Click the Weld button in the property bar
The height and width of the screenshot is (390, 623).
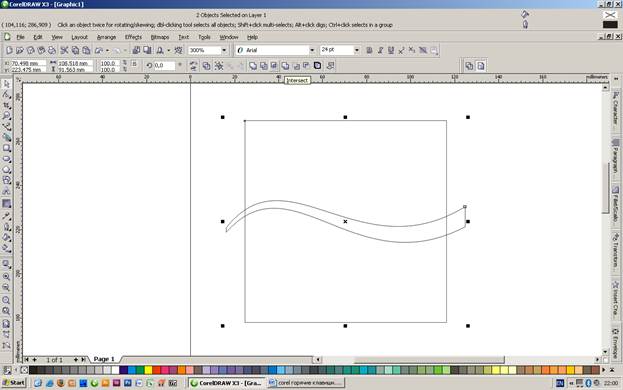click(253, 66)
